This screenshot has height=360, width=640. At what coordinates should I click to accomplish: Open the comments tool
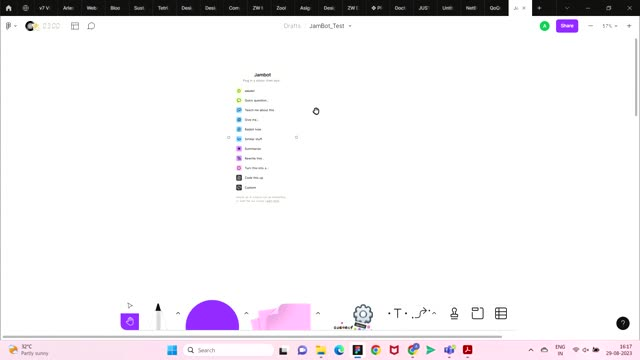point(91,26)
